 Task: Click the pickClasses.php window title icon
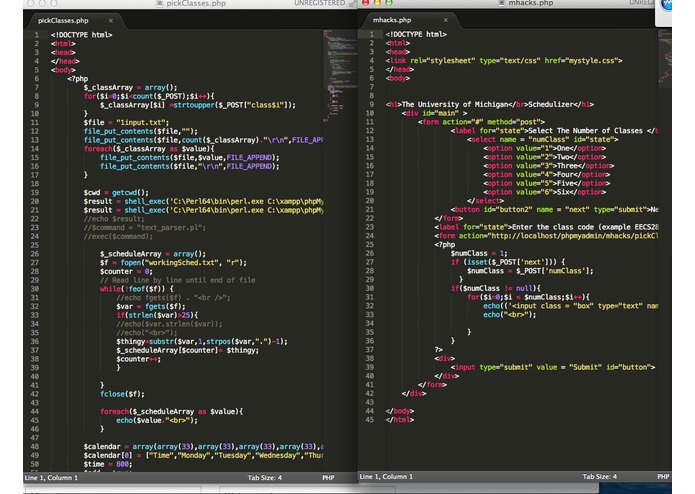tap(160, 3)
